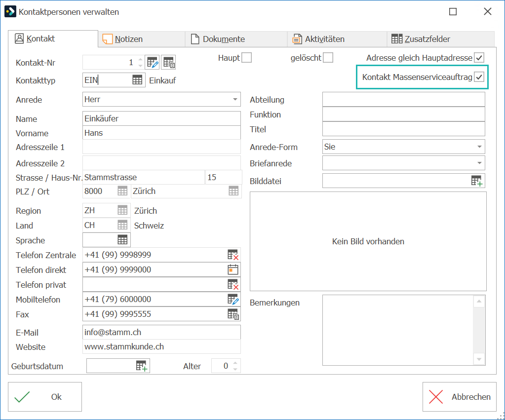The height and width of the screenshot is (420, 505).
Task: Confirm with the Ok button
Action: 45,397
